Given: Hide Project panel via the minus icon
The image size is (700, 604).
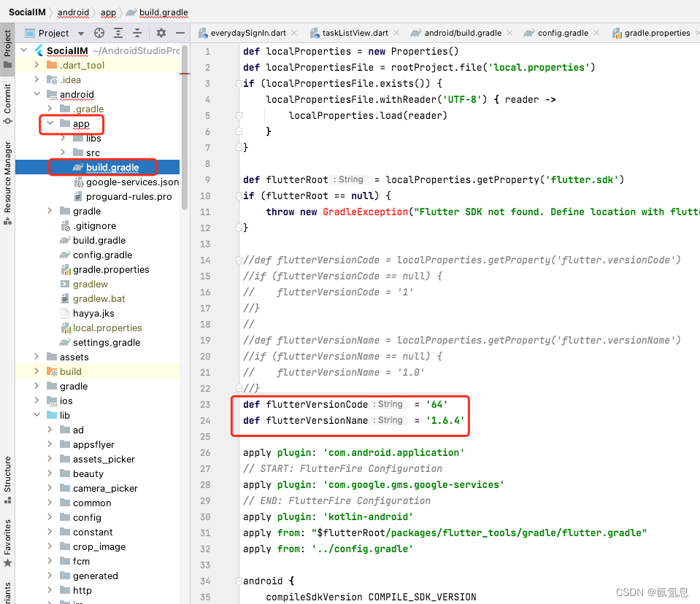Looking at the screenshot, I should 180,33.
